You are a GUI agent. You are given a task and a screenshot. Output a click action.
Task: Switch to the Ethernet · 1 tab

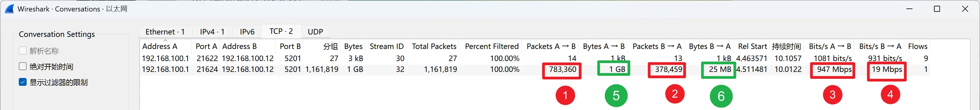click(165, 32)
